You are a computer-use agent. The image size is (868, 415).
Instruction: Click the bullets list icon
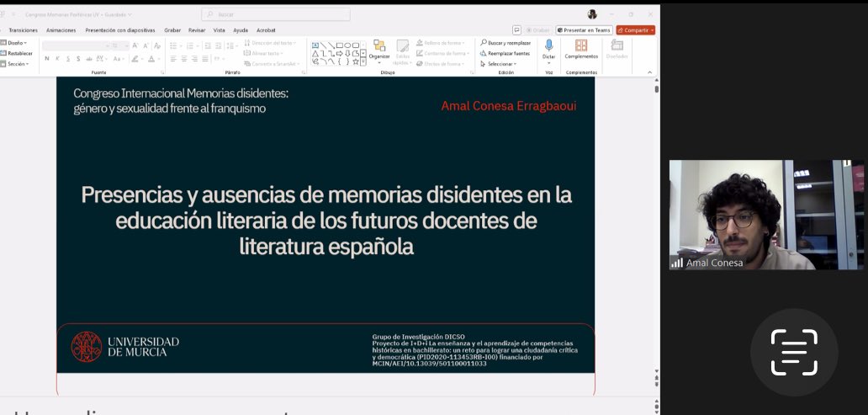(175, 45)
